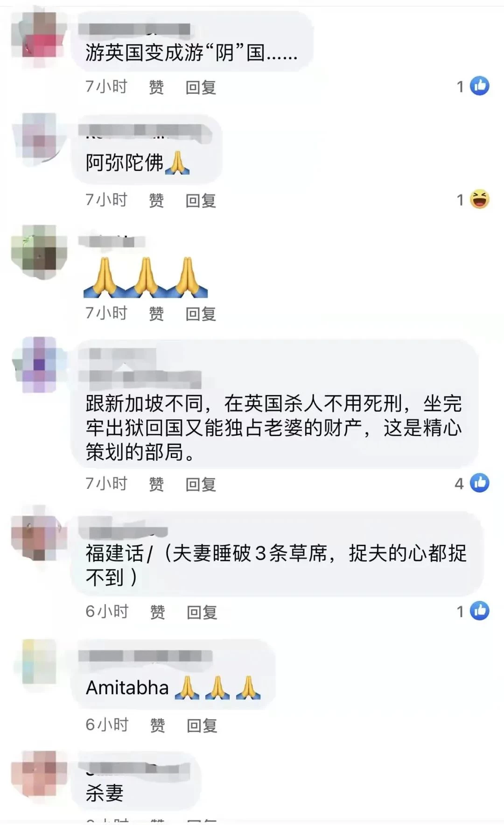This screenshot has height=825, width=504.
Task: Like the 福建话 comment
Action: [x=157, y=612]
